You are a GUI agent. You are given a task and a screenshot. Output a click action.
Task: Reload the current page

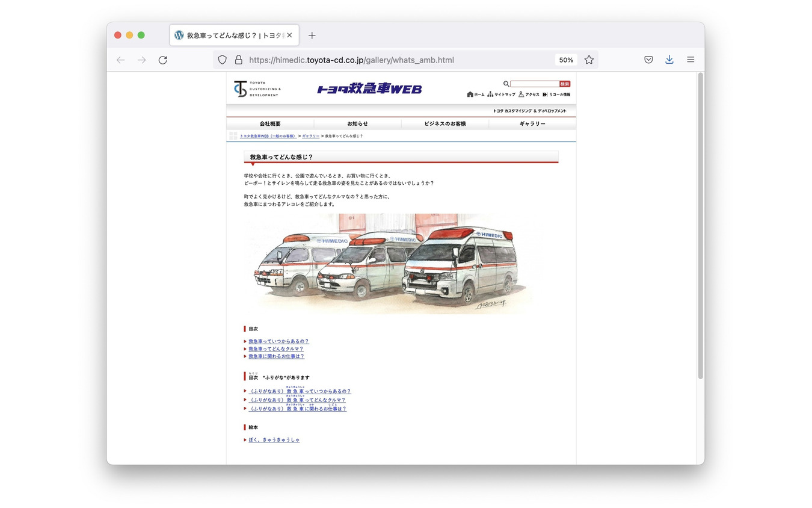click(x=162, y=60)
